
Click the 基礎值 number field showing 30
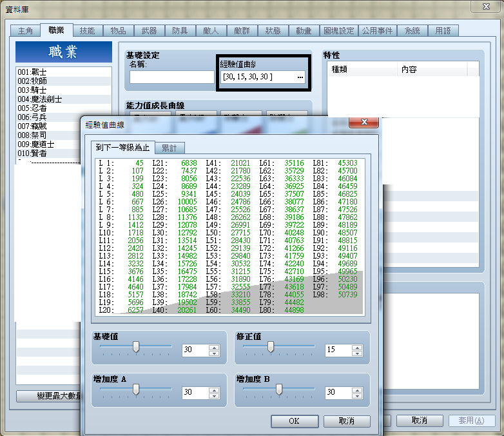click(x=196, y=350)
